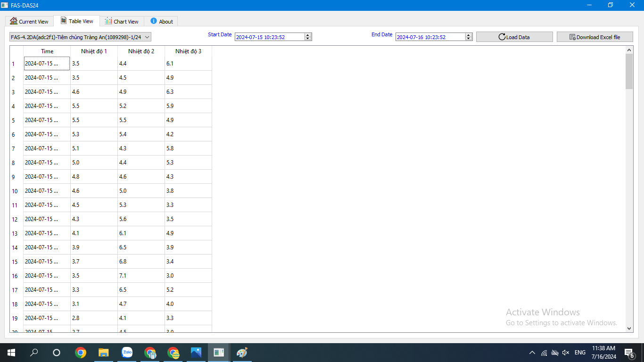Open Zalo from the taskbar
644x362 pixels.
127,352
